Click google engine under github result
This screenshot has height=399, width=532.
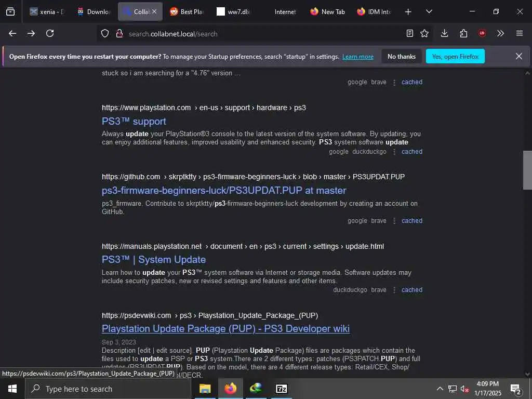357,220
